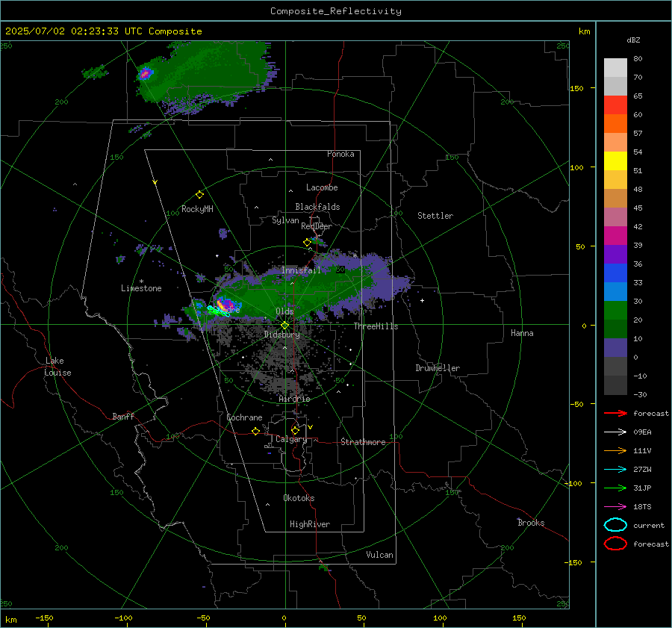Screen dimensions: 672x628
Task: Click the Okotoks city label
Action: 299,498
